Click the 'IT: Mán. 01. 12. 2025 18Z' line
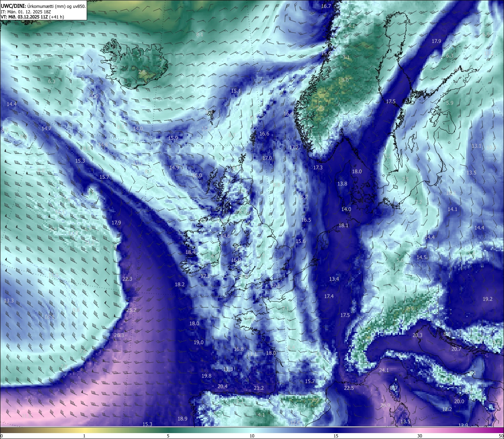Viewport: 504px width, 439px height. [x=26, y=12]
